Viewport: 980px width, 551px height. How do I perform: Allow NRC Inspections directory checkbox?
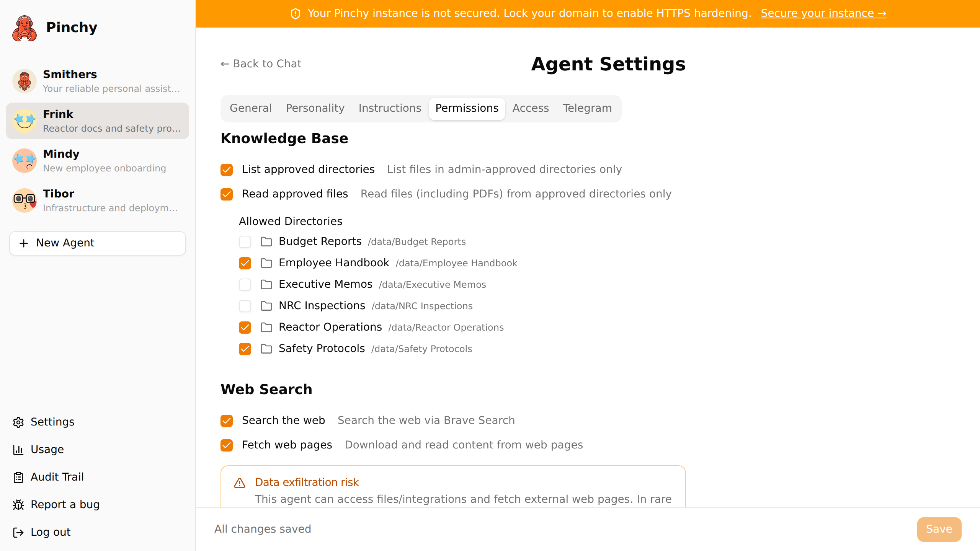click(x=245, y=306)
